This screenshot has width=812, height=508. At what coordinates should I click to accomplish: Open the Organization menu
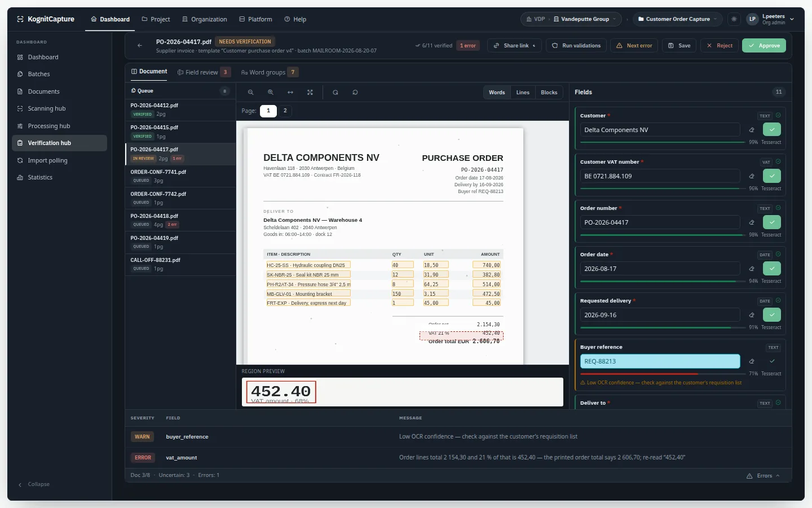[x=205, y=19]
